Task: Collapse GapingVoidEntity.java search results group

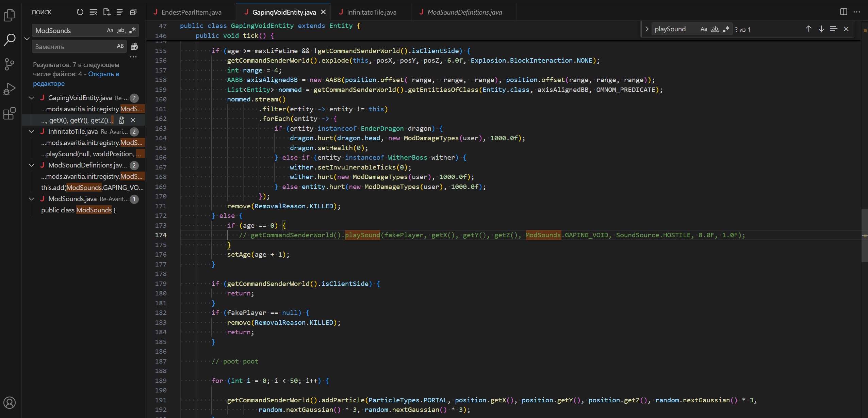Action: (32, 98)
